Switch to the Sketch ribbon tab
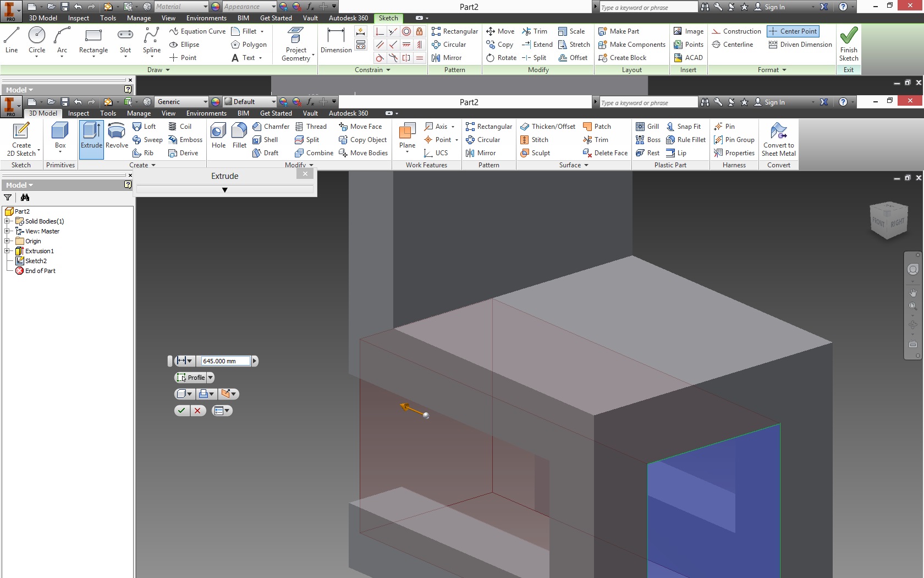 click(388, 18)
